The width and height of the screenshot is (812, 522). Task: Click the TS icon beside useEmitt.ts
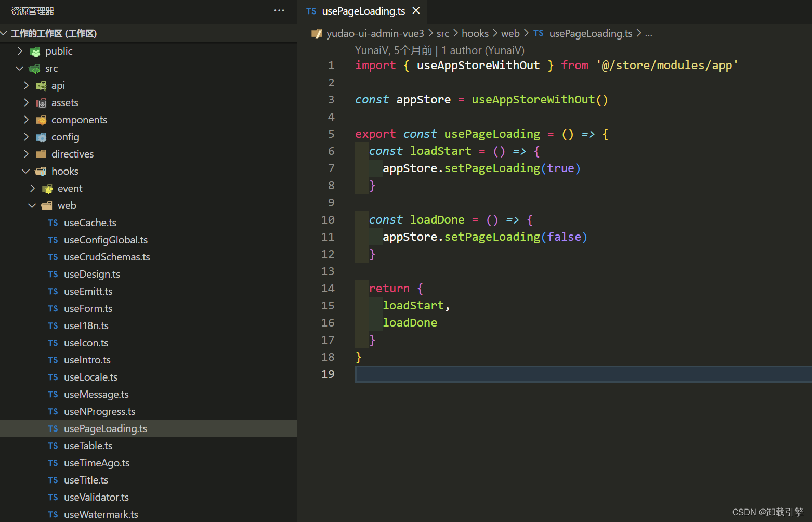53,292
